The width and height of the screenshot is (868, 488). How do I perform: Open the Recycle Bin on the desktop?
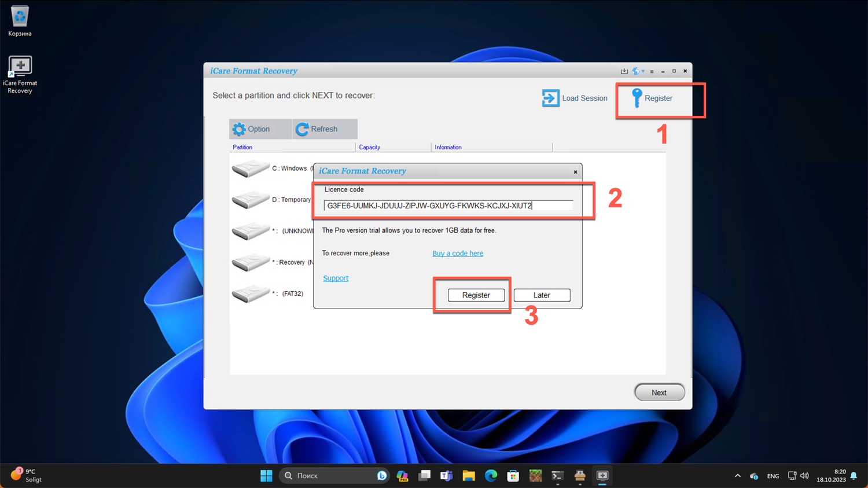click(20, 21)
